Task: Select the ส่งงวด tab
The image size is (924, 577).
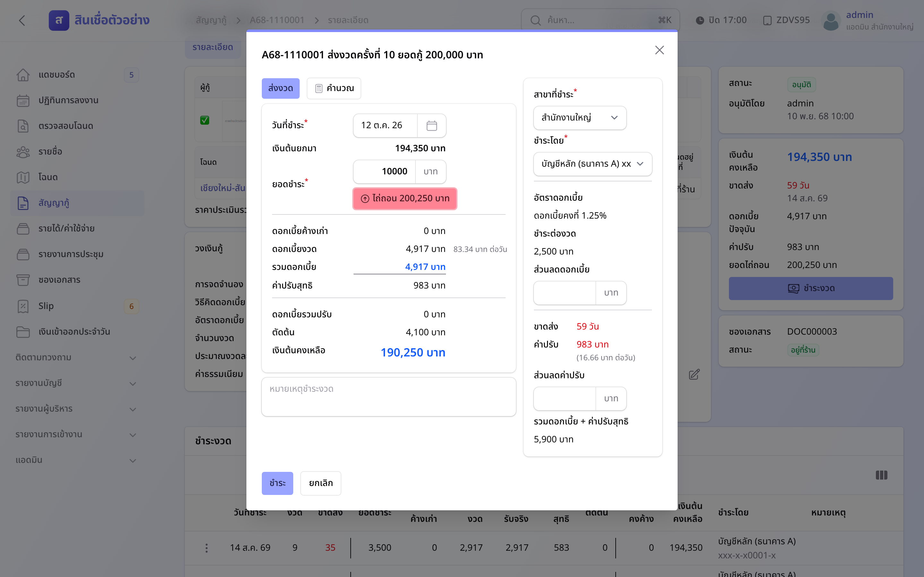Action: [280, 88]
